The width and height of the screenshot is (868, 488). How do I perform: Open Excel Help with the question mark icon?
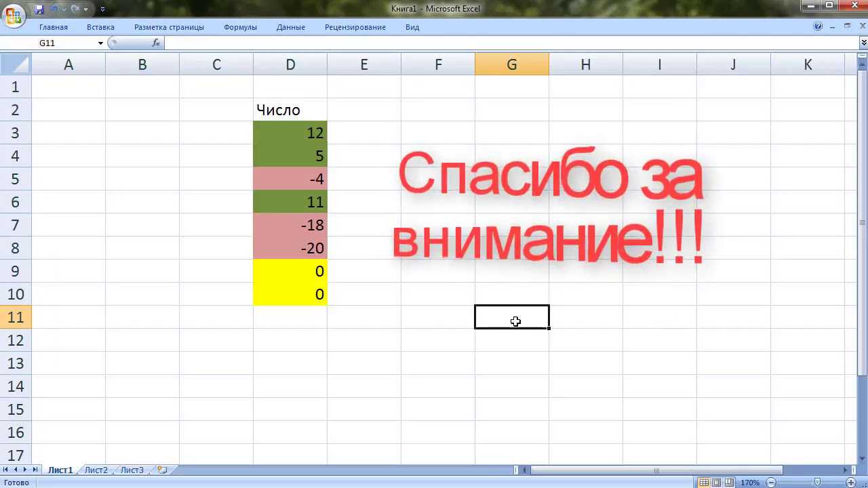click(818, 26)
